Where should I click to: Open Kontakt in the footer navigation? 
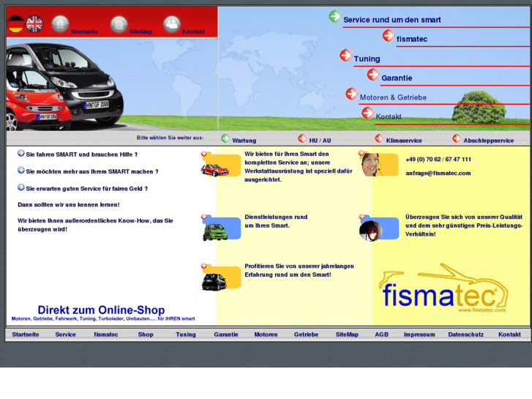509,335
